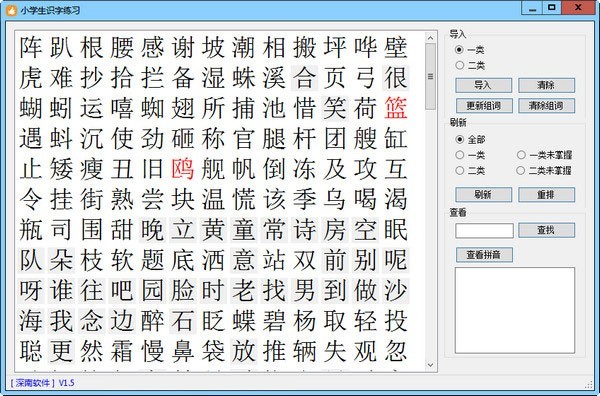Click the character 所
This screenshot has height=396, width=600.
(213, 108)
